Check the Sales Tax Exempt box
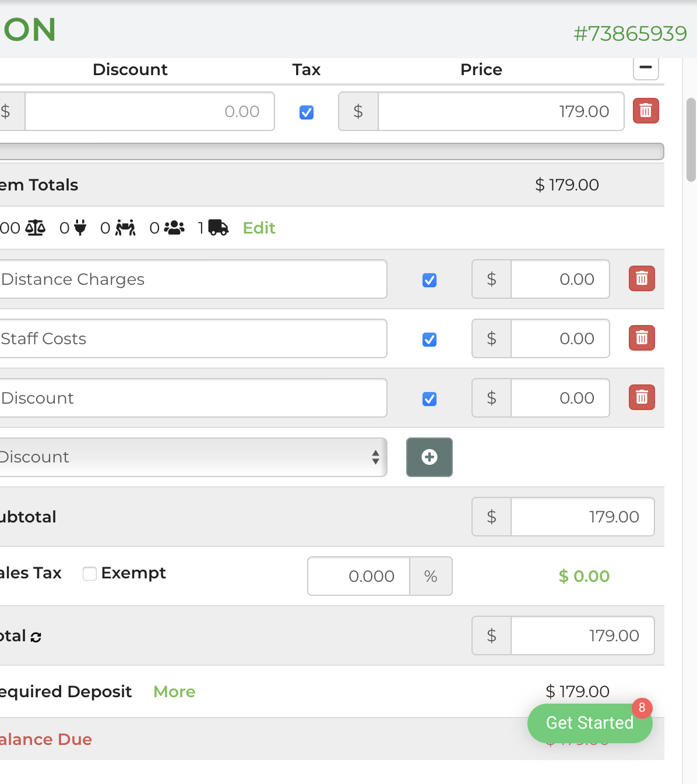This screenshot has height=784, width=697. [x=90, y=574]
